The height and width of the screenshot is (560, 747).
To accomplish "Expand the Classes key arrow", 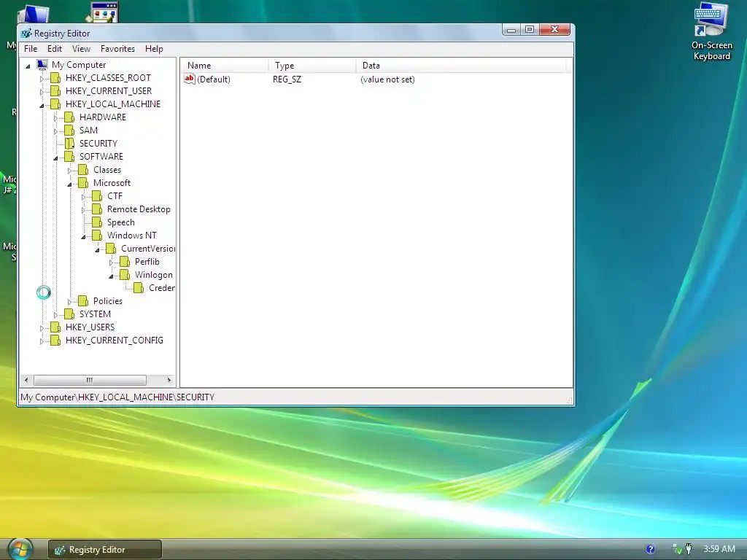I will (x=69, y=171).
